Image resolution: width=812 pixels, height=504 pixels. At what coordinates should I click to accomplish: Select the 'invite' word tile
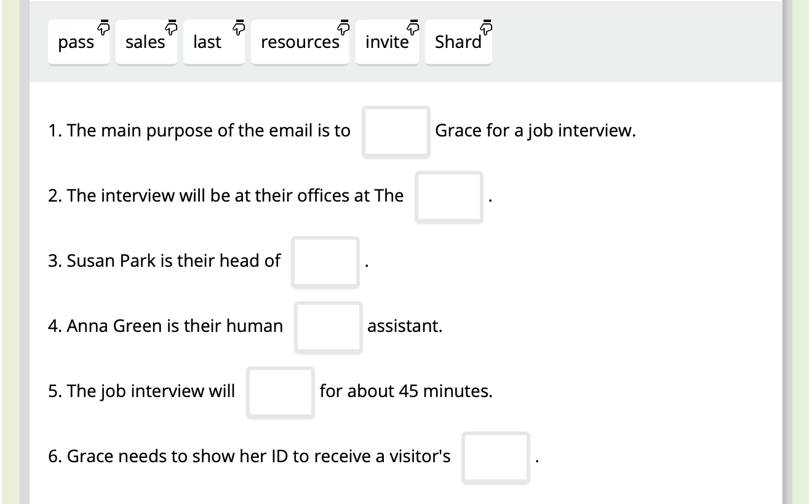click(x=387, y=42)
